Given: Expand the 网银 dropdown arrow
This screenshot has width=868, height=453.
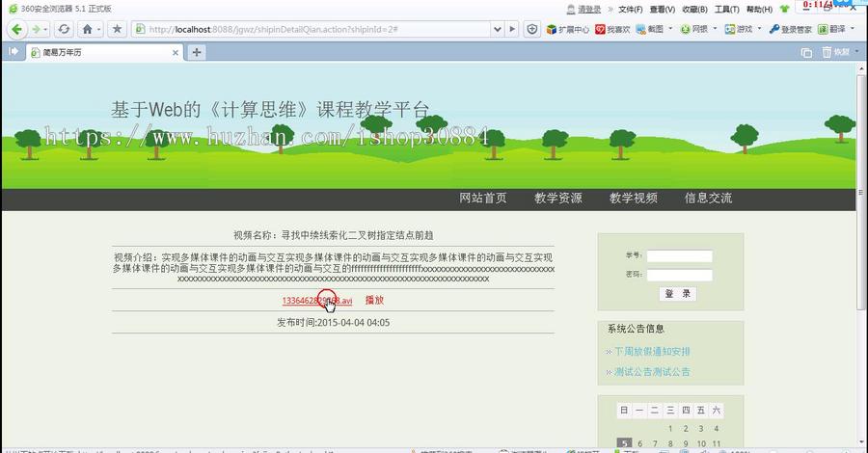Looking at the screenshot, I should pyautogui.click(x=715, y=29).
